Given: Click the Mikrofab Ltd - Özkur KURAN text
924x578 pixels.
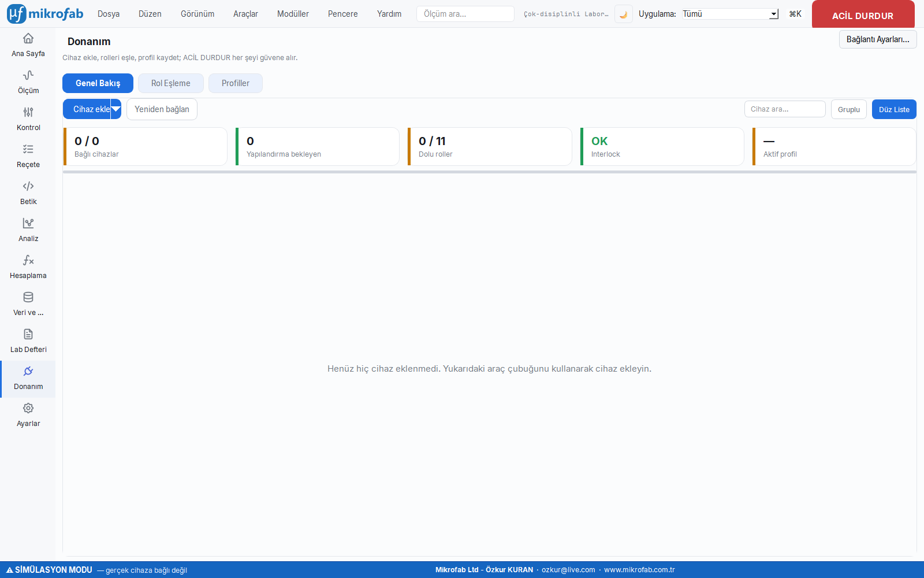Looking at the screenshot, I should tap(484, 570).
